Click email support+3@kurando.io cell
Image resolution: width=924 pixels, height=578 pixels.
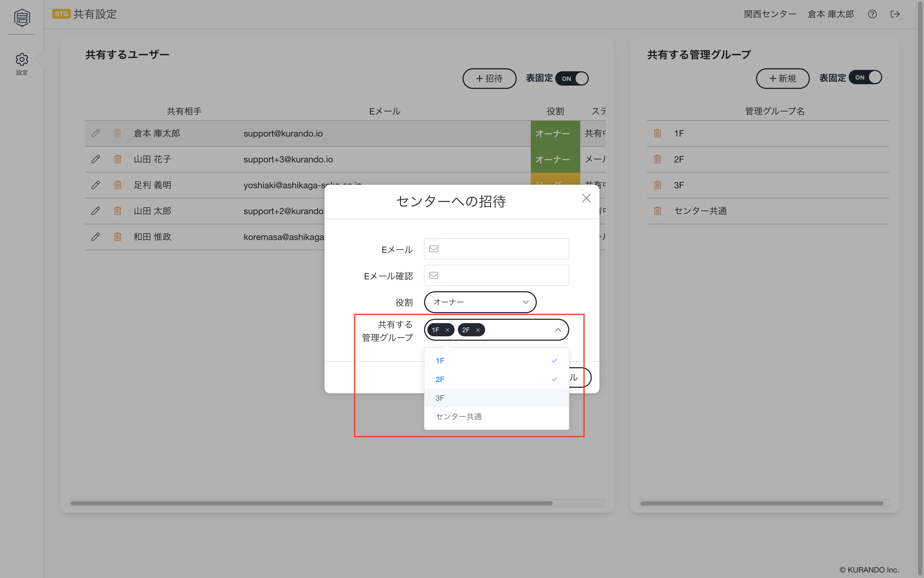coord(288,159)
